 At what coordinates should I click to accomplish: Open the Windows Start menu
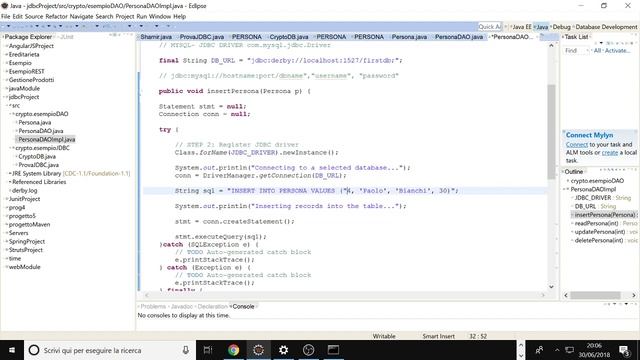click(x=12, y=350)
